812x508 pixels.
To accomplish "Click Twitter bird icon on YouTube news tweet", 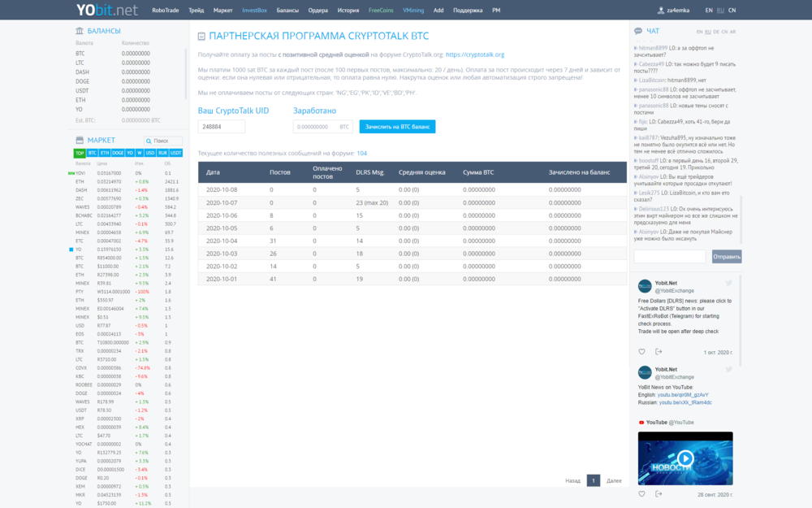I will (x=728, y=370).
